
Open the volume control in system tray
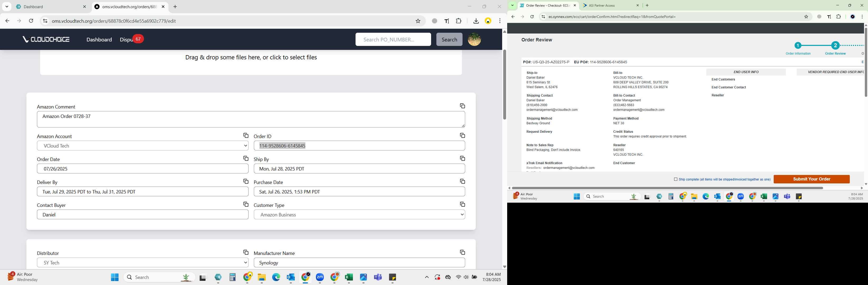466,277
